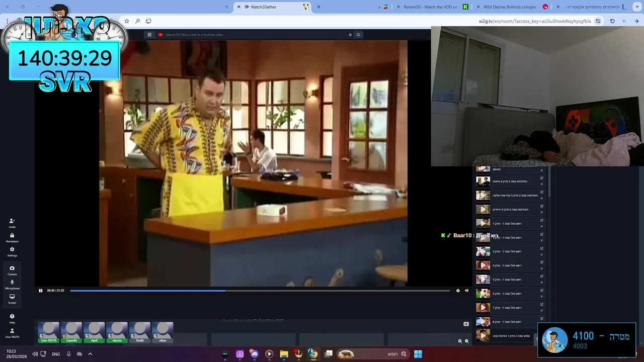Image resolution: width=644 pixels, height=362 pixels.
Task: Select the April participant tile
Action: click(x=94, y=333)
